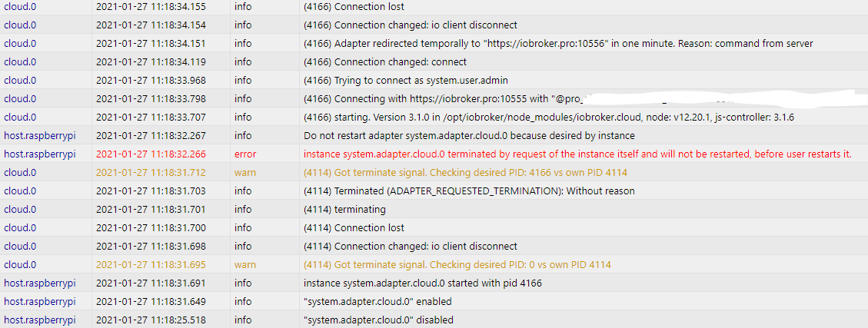Screen dimensions: 868x328
Task: Click "Do not restart adapter" log message
Action: 469,135
